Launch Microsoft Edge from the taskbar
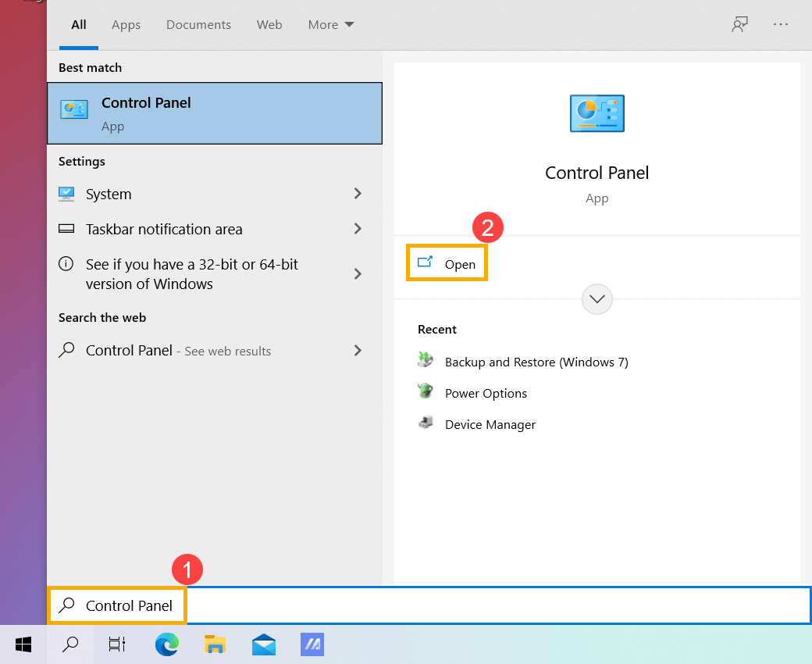Screen dimensions: 812x664 (166, 644)
